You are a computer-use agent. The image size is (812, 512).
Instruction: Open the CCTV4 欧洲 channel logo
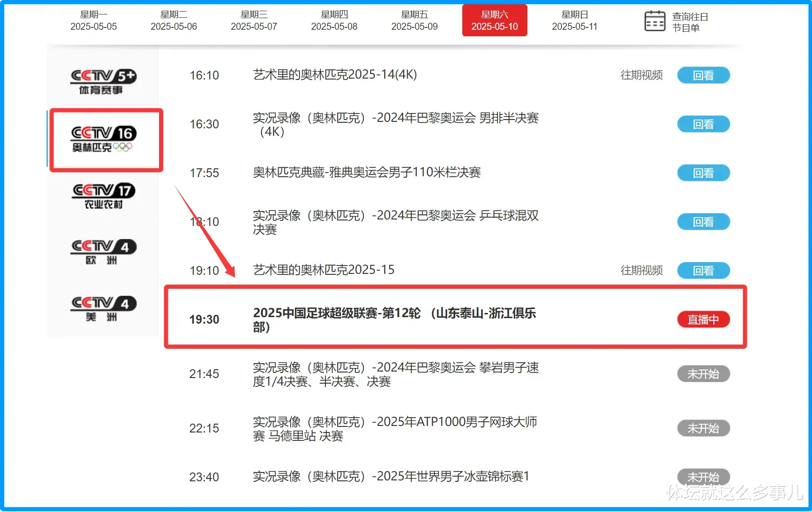pyautogui.click(x=103, y=252)
